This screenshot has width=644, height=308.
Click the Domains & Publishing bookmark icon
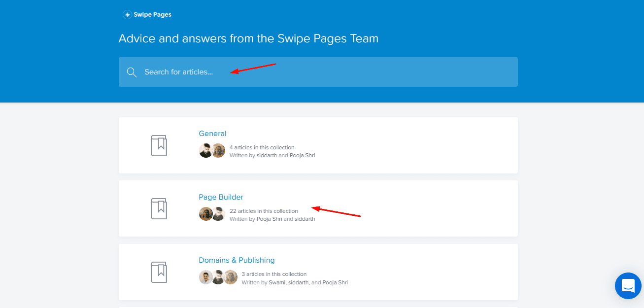[159, 272]
